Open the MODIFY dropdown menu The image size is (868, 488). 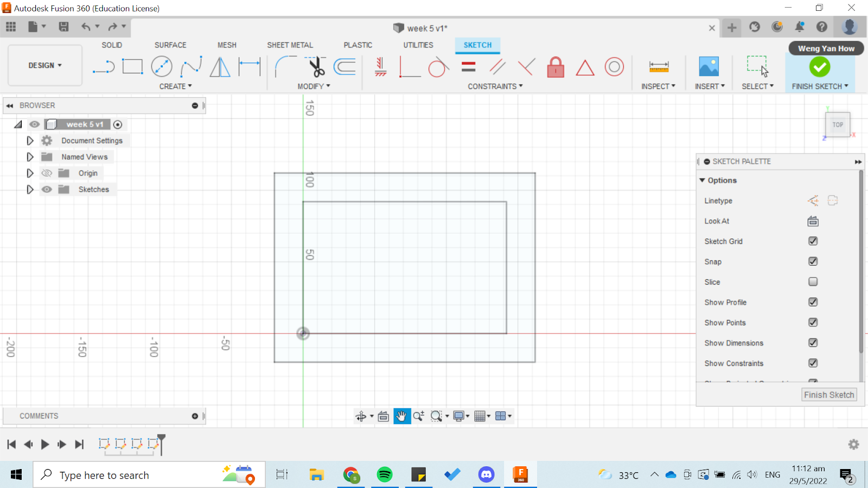click(314, 86)
